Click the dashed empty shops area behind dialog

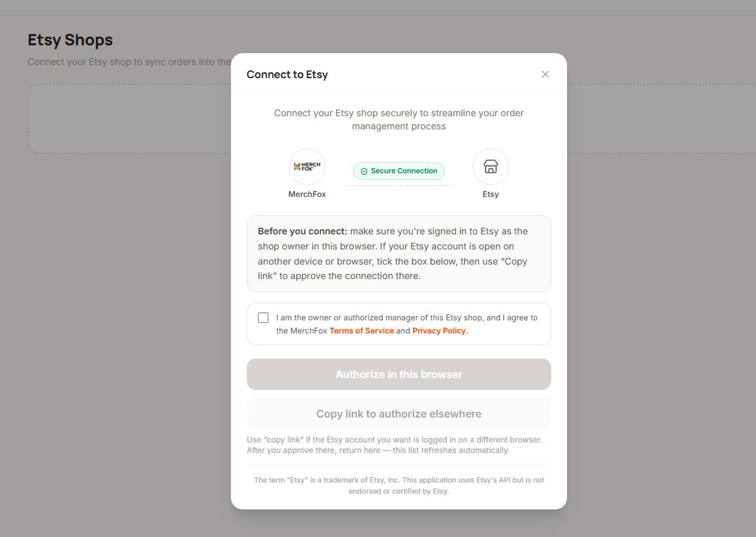pyautogui.click(x=129, y=119)
